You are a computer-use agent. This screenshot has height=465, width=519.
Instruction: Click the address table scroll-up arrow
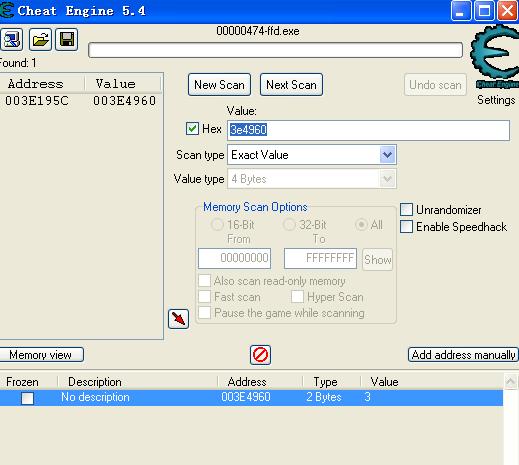pyautogui.click(x=511, y=382)
